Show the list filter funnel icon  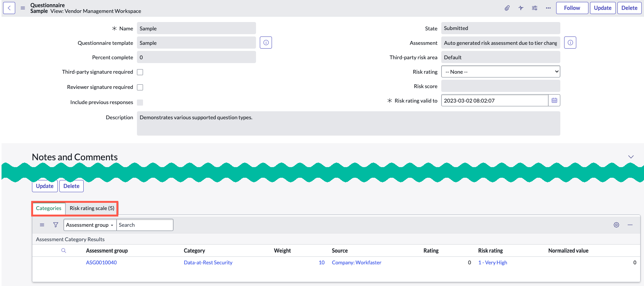[x=56, y=225]
